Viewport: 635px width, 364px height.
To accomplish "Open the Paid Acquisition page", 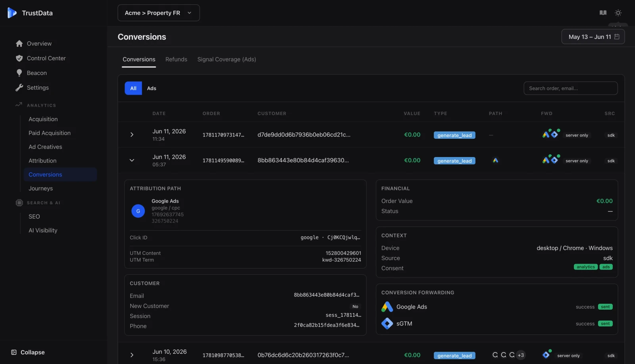I will point(50,133).
